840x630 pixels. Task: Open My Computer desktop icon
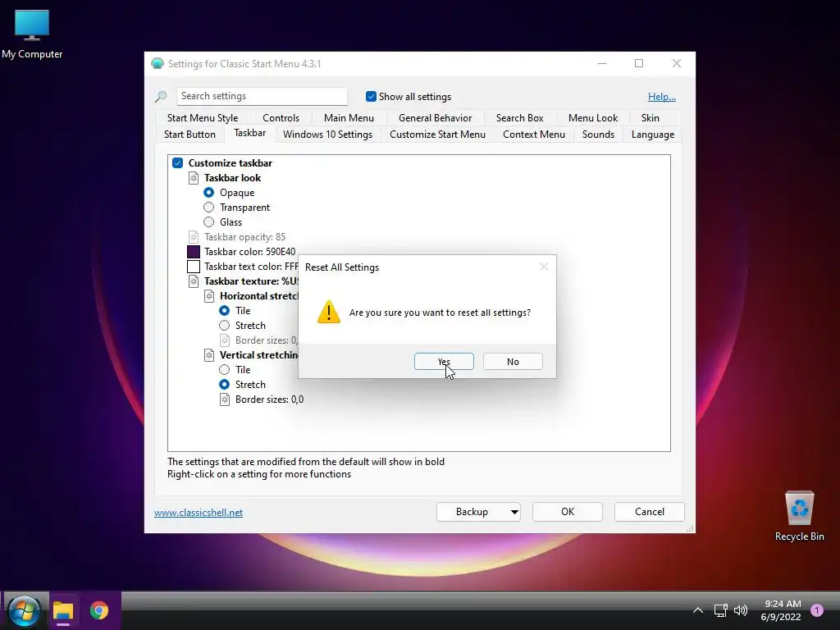32,34
